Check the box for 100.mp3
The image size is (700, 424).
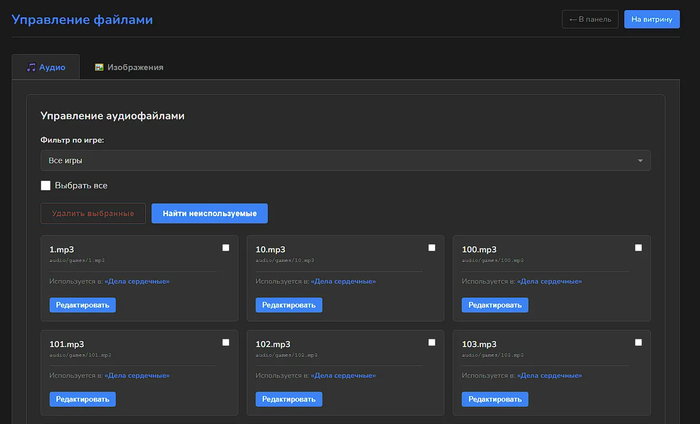638,247
